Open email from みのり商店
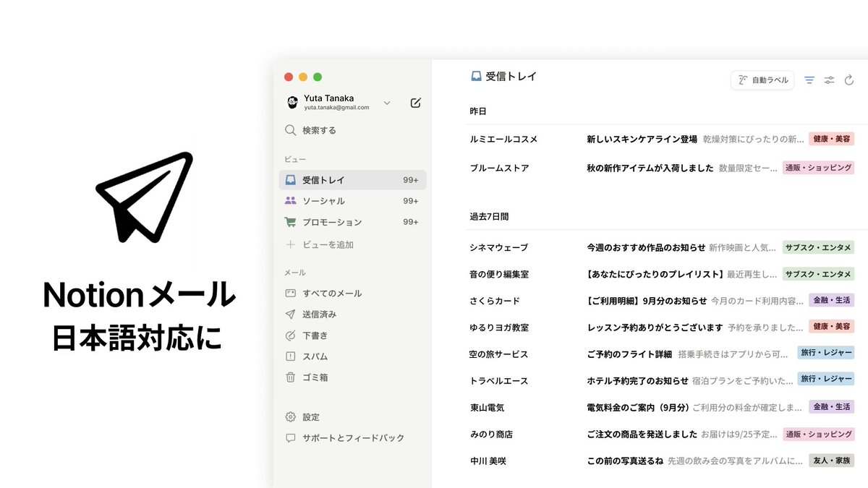 (663, 434)
